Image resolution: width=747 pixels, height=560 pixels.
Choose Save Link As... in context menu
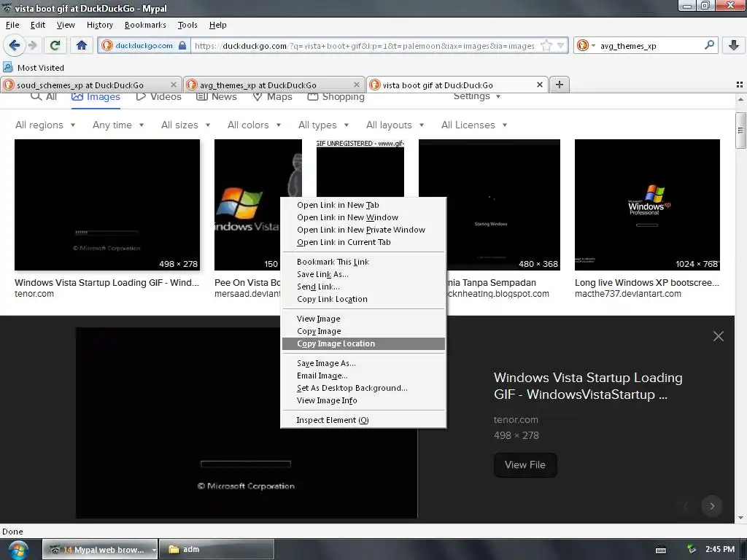pyautogui.click(x=363, y=274)
